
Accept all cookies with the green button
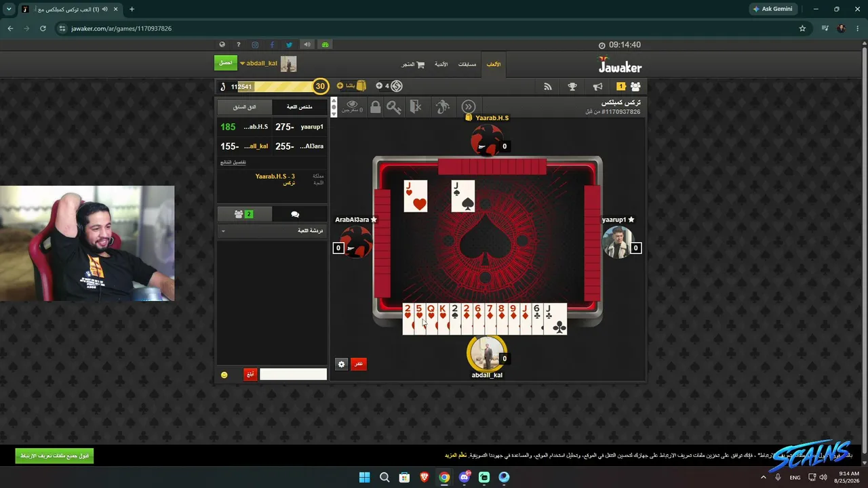[54, 455]
